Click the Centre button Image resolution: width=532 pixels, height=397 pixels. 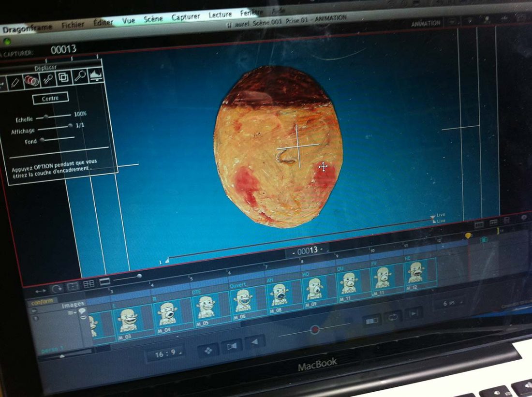pyautogui.click(x=50, y=98)
